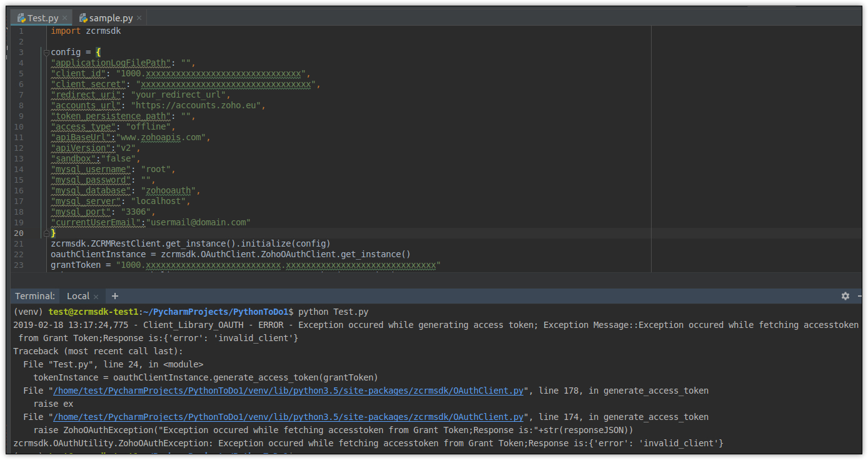
Task: Add a new terminal session with plus icon
Action: click(115, 296)
